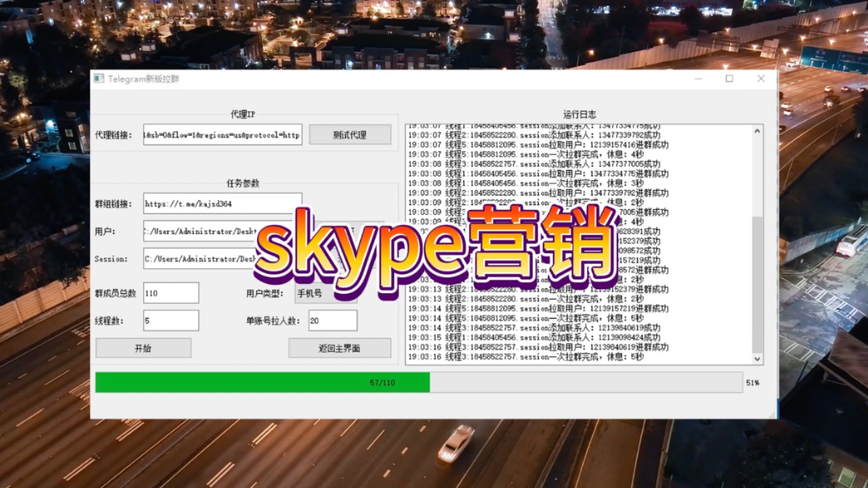Open the 用户类型 dropdown showing 手机号
This screenshot has width=868, height=488.
tap(326, 293)
